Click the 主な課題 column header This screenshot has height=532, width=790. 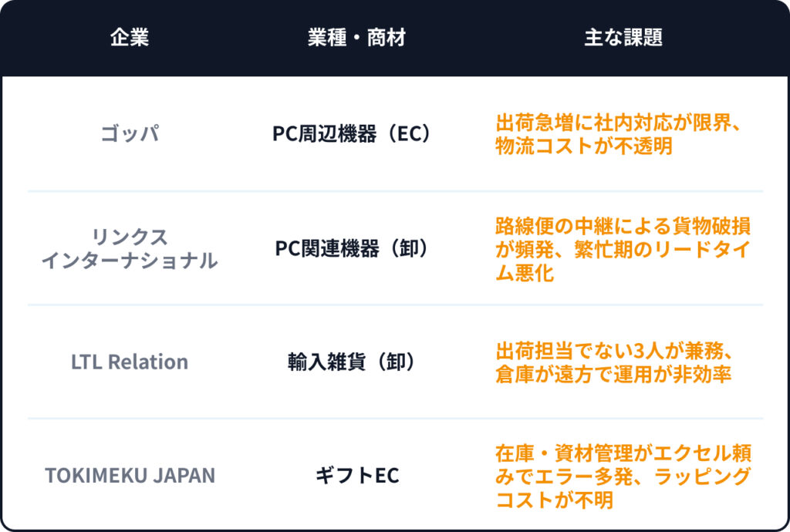[x=623, y=38]
